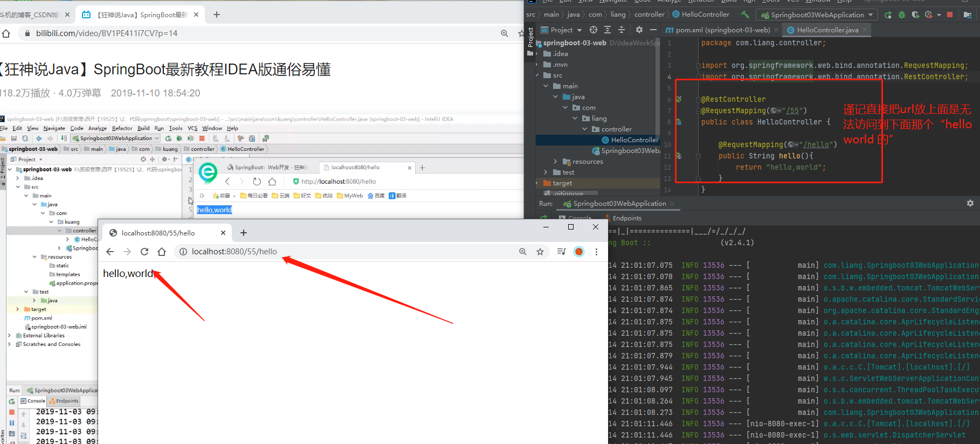Click the request mapping gutter icon on line 11

679,156
